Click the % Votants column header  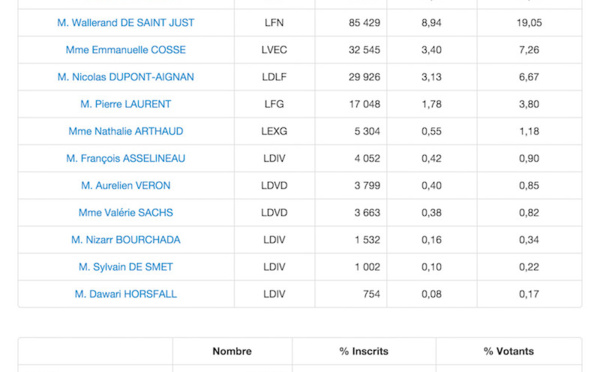509,351
